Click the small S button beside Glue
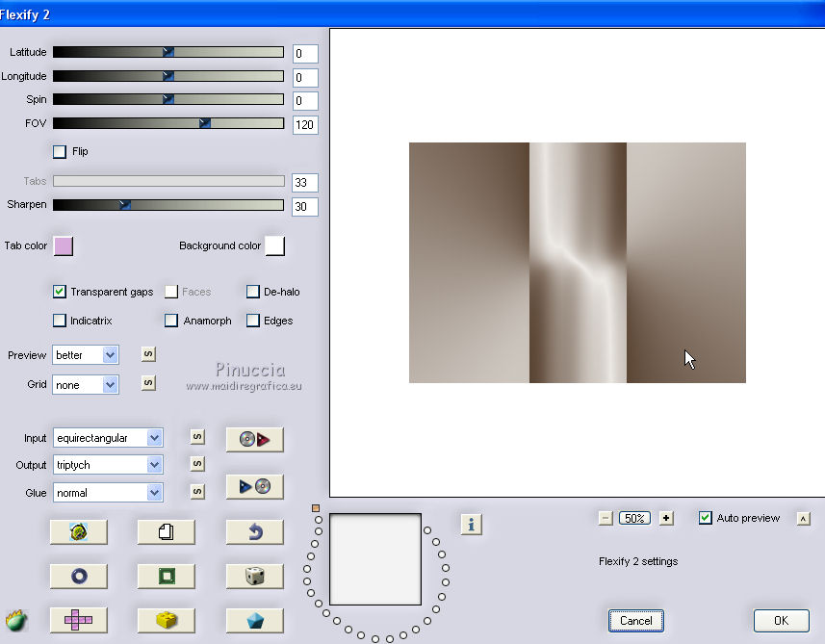This screenshot has width=825, height=644. (x=197, y=491)
